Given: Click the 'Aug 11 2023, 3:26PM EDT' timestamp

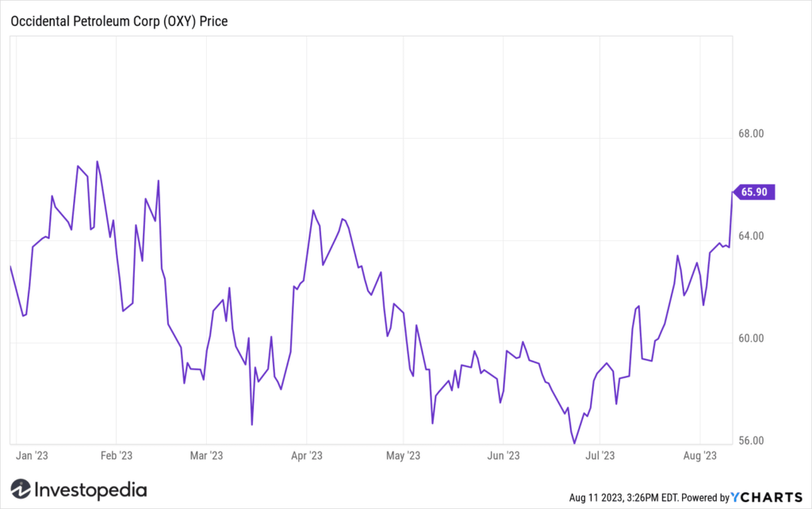Looking at the screenshot, I should coord(624,498).
